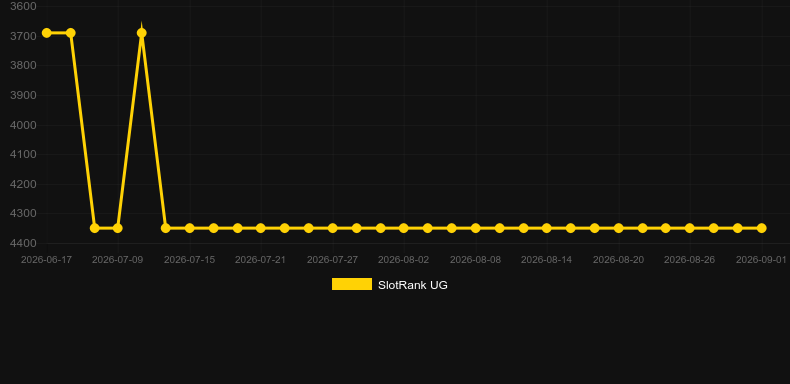
Task: Select the data point above 2026-07-09
Action: point(117,228)
